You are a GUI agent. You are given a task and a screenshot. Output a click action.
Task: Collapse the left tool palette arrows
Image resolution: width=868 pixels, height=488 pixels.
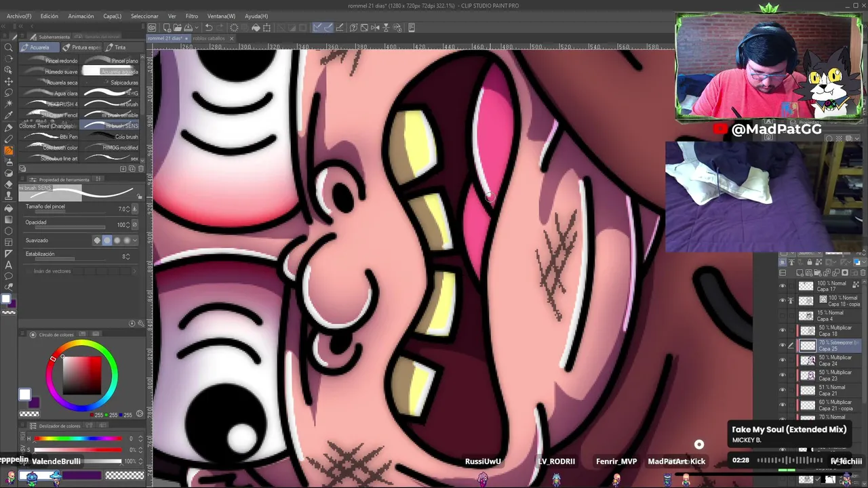[x=5, y=26]
